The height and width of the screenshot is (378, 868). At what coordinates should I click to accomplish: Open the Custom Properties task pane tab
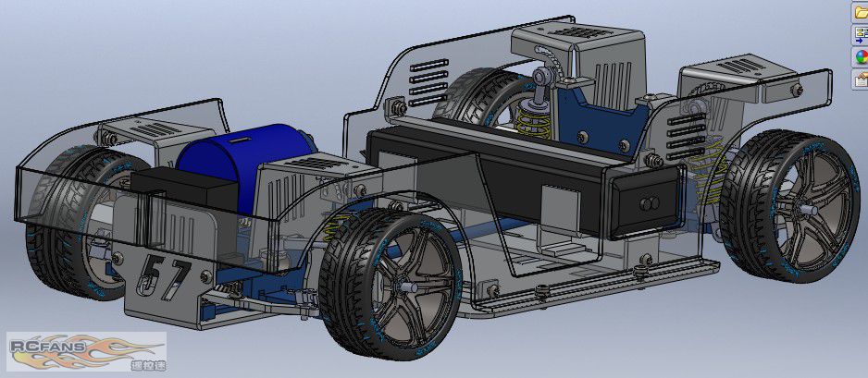861,79
